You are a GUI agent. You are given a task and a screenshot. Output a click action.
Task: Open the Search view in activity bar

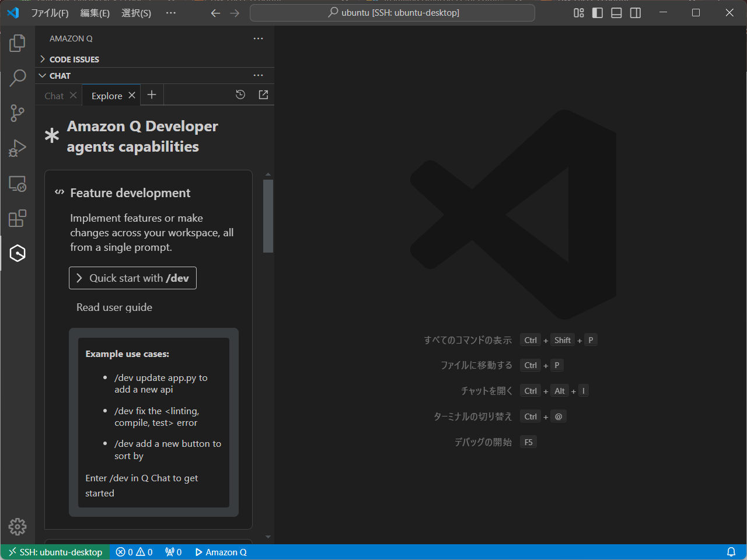[x=18, y=78]
